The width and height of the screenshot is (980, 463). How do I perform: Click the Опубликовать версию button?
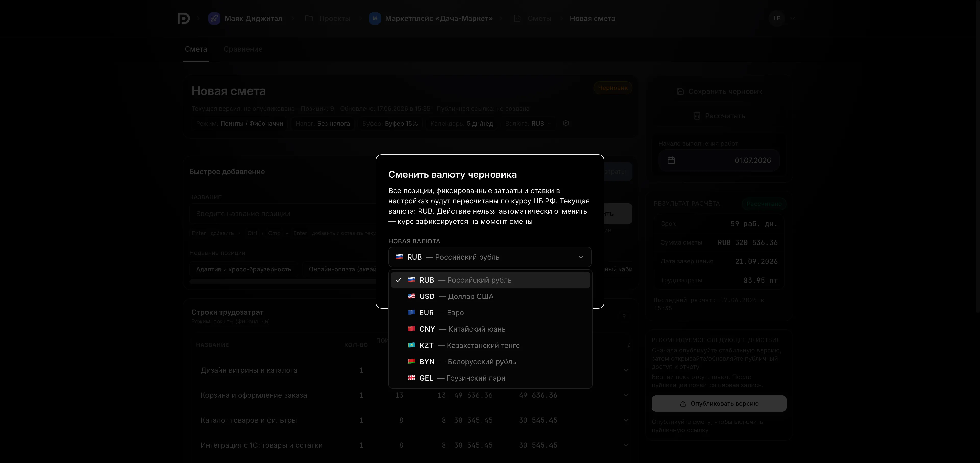pyautogui.click(x=719, y=404)
